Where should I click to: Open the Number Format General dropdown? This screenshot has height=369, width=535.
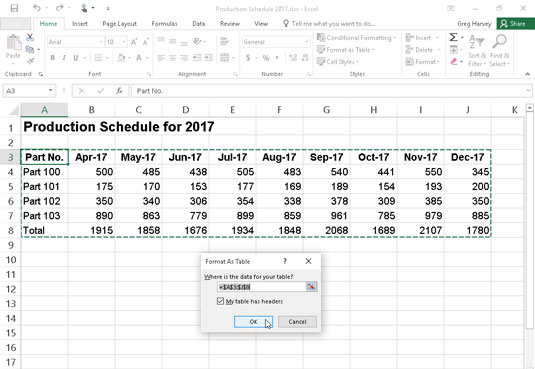(x=307, y=42)
